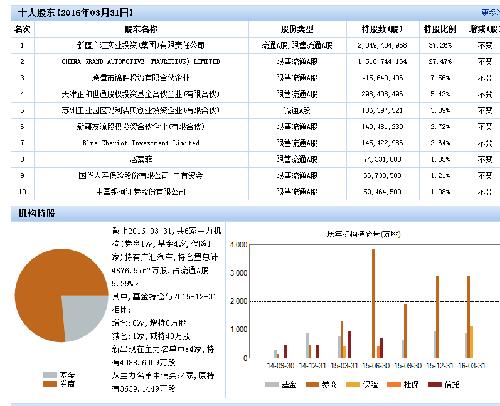Click the rank 10 shareholder name cell

click(x=141, y=192)
